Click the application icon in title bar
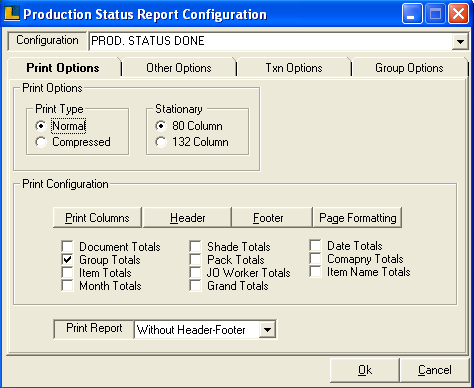Viewport: 474px width, 388px height. coord(12,14)
